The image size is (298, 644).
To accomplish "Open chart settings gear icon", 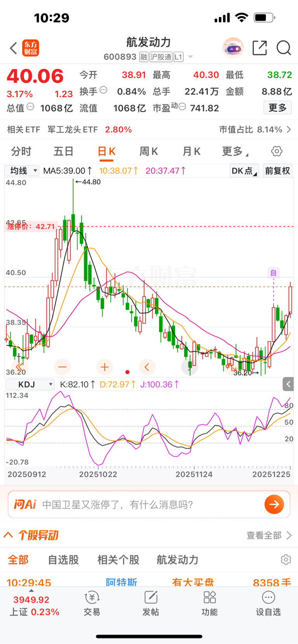I will click(x=277, y=151).
